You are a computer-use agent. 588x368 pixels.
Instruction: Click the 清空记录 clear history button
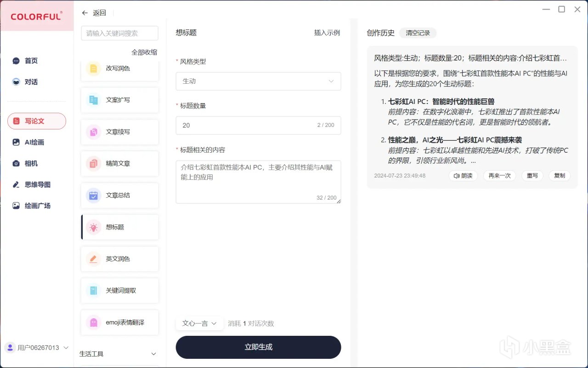click(418, 33)
